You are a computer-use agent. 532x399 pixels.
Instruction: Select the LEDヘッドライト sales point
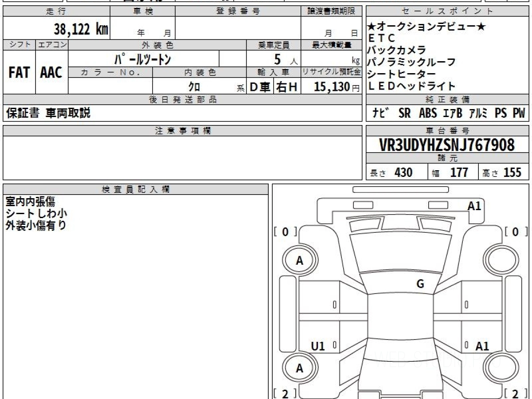(x=411, y=86)
